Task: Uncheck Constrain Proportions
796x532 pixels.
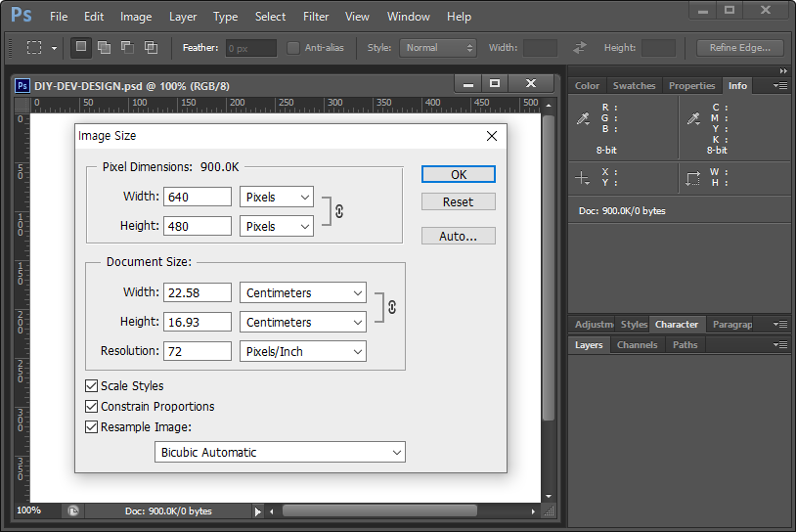Action: 91,406
